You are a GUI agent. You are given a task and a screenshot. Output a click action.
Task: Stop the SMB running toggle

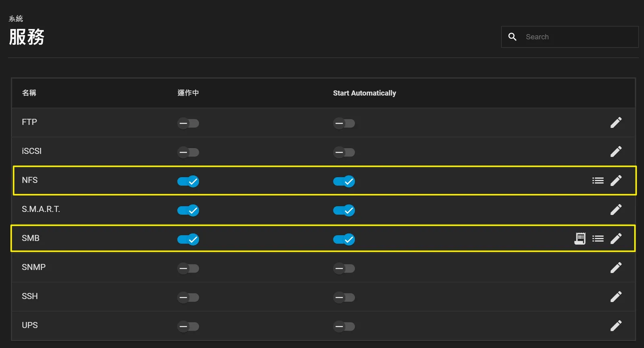[x=188, y=239]
